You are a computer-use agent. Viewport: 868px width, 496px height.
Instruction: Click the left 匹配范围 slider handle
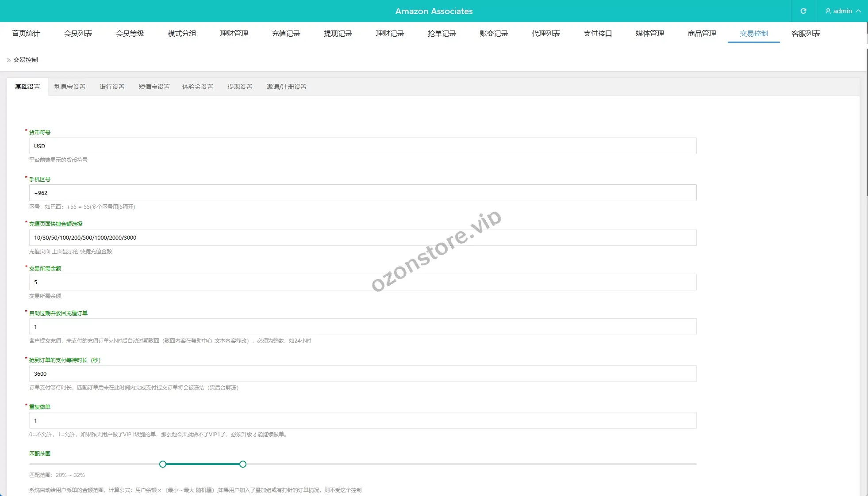pyautogui.click(x=163, y=464)
